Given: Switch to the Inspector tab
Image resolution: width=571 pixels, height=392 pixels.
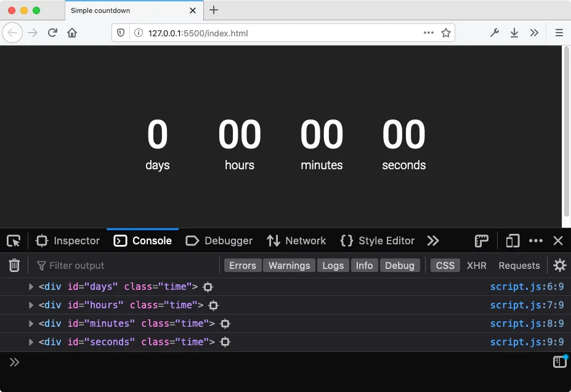Looking at the screenshot, I should tap(68, 241).
